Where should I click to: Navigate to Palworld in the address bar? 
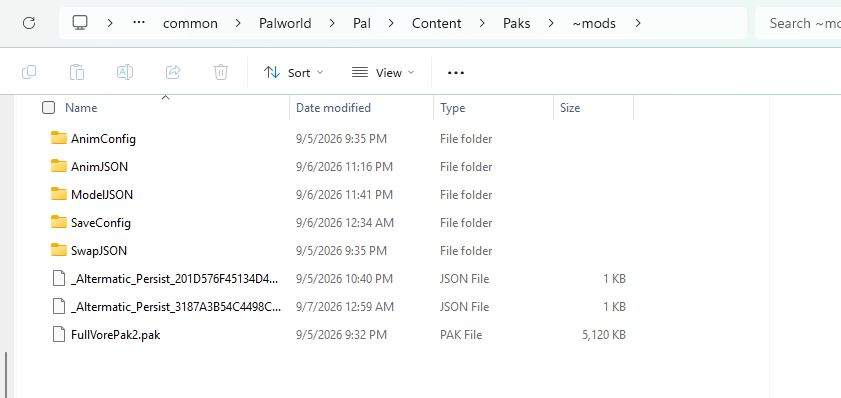click(285, 24)
